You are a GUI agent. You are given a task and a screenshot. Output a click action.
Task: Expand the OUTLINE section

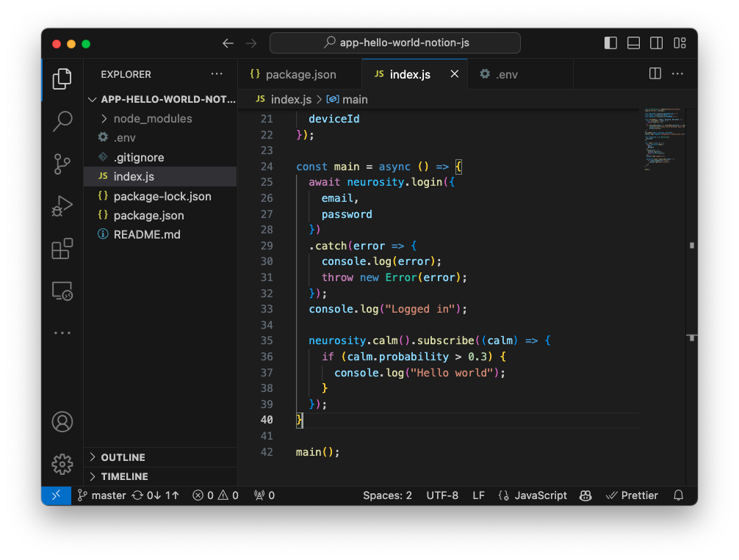[x=123, y=457]
